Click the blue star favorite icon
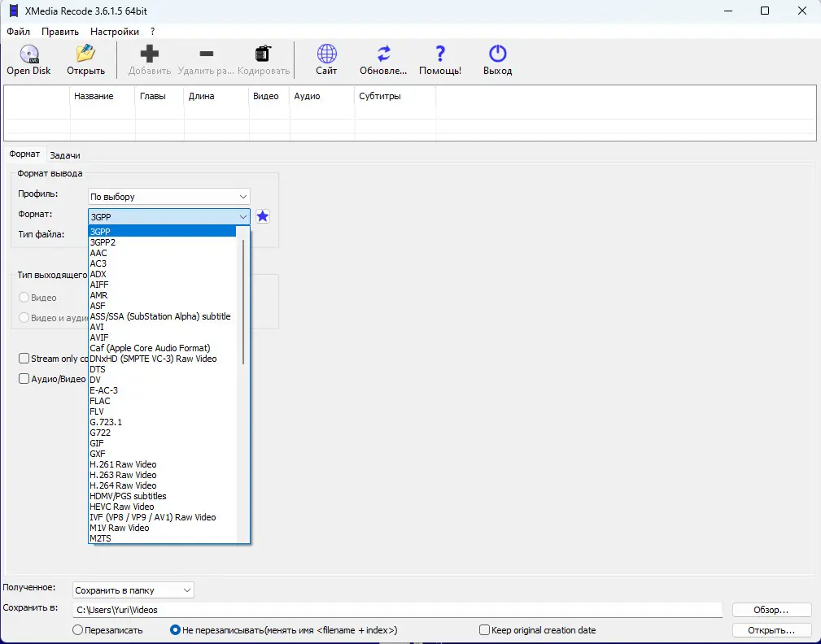 point(263,216)
